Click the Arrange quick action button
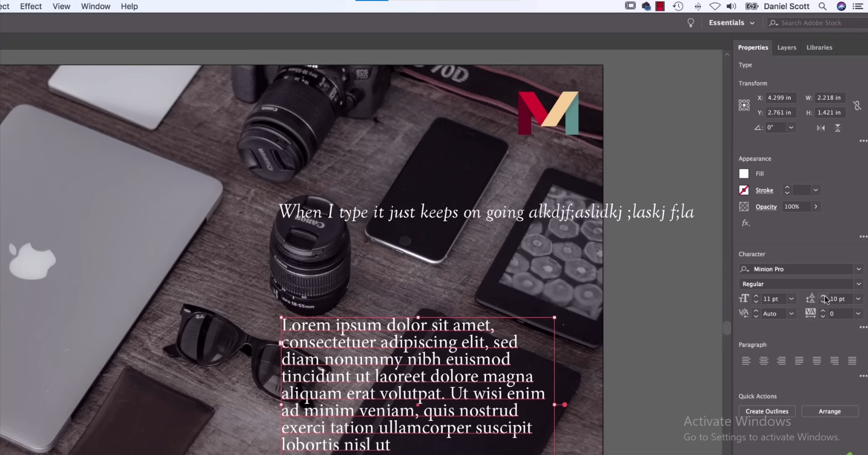868x455 pixels. pyautogui.click(x=829, y=412)
